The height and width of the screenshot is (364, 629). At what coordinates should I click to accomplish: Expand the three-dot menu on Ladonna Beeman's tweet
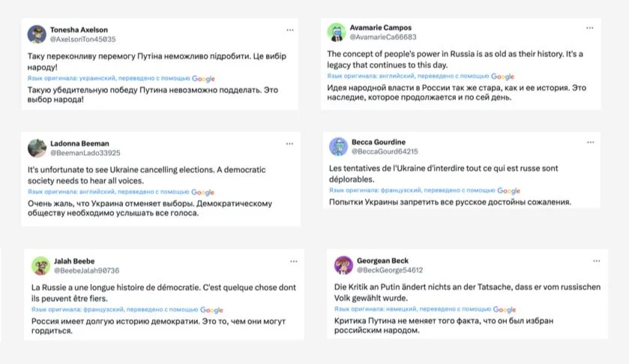click(289, 143)
